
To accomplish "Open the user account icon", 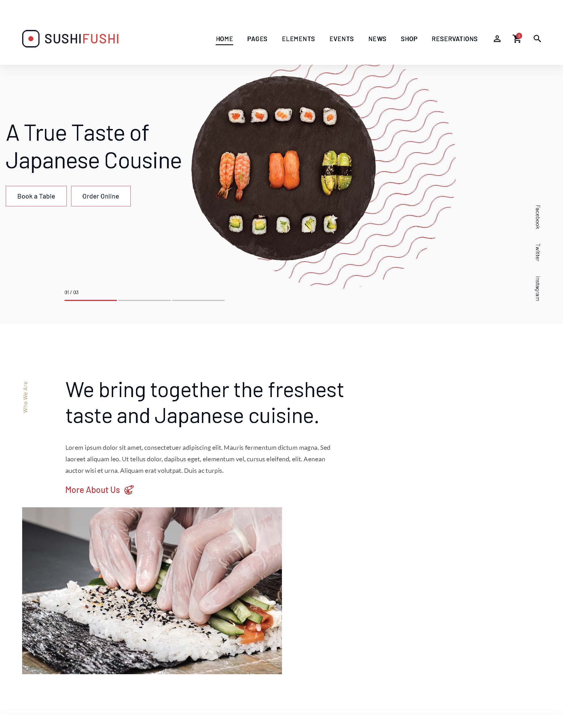I will [x=497, y=39].
